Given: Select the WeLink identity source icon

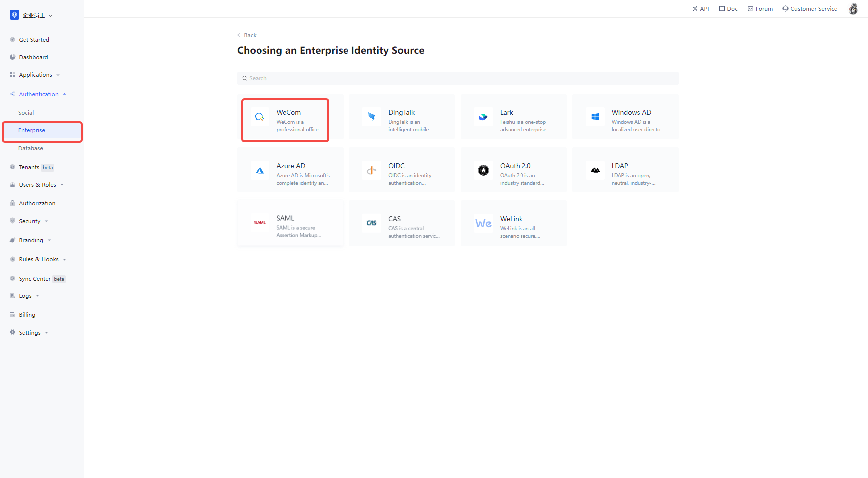Looking at the screenshot, I should [483, 223].
